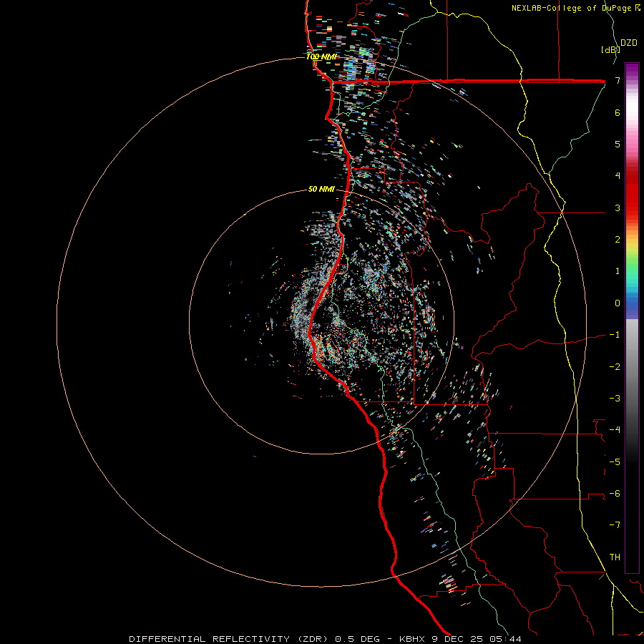Click the yellow-green band of the color bar
This screenshot has height=644, width=644.
[x=632, y=250]
